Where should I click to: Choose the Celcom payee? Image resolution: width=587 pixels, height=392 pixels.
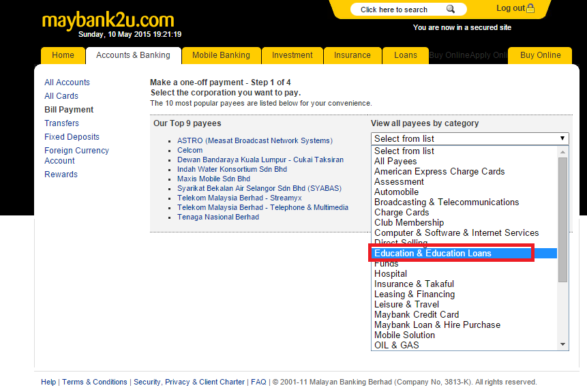(x=190, y=150)
